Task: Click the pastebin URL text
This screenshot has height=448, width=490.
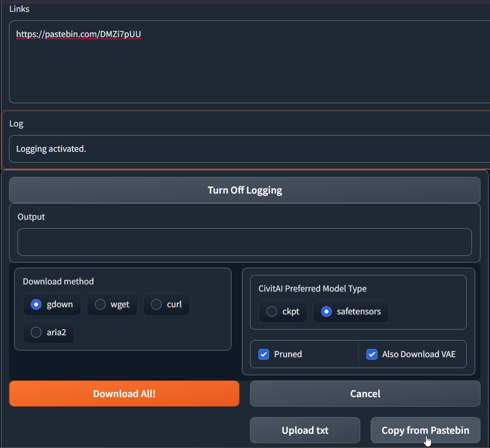Action: [78, 34]
